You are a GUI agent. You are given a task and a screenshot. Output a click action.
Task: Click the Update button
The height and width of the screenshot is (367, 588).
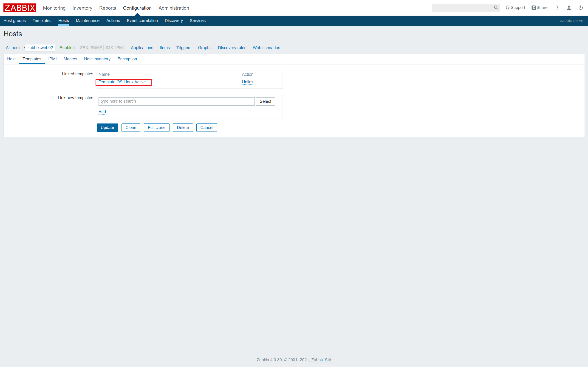click(107, 128)
